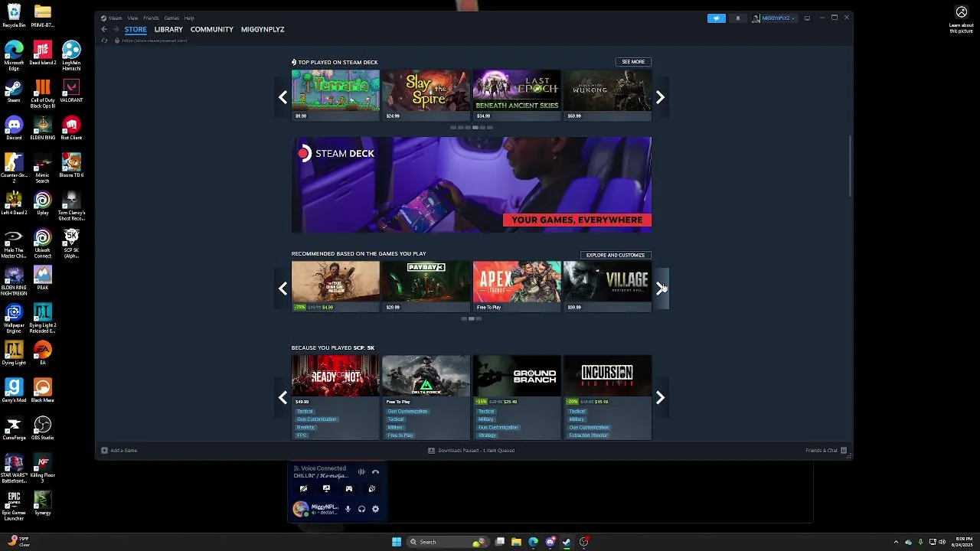Go back using Steam back arrow

point(104,29)
